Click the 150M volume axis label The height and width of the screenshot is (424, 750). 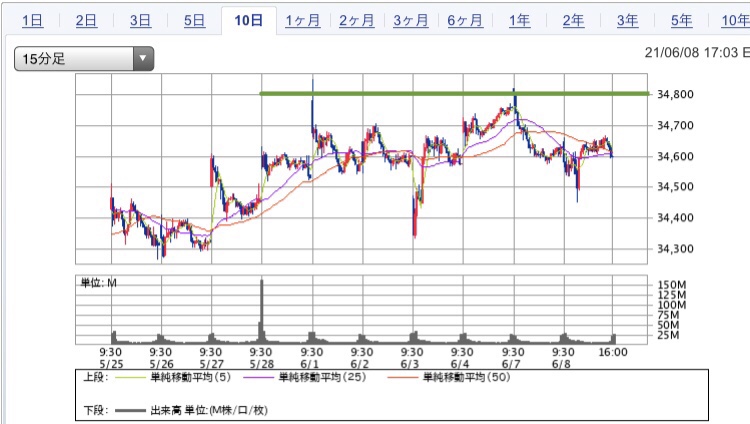(672, 285)
